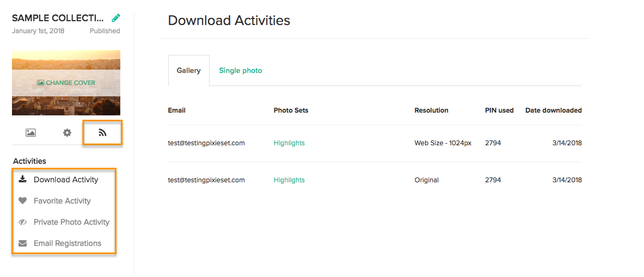The image size is (644, 277).
Task: Select the activity feed RSS icon
Action: [x=102, y=133]
